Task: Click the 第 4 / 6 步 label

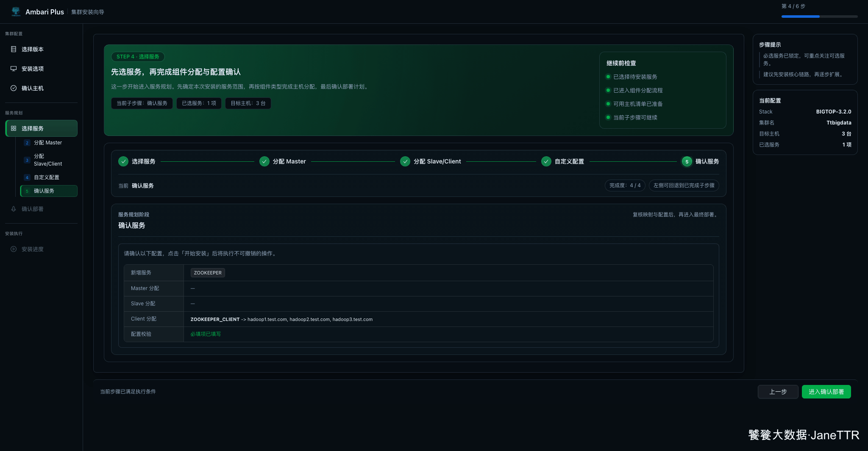Action: [x=793, y=6]
